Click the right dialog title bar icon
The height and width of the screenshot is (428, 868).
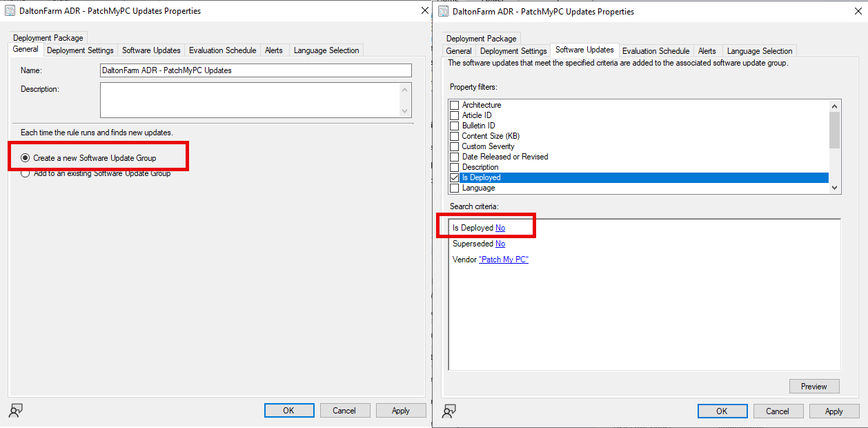(443, 11)
